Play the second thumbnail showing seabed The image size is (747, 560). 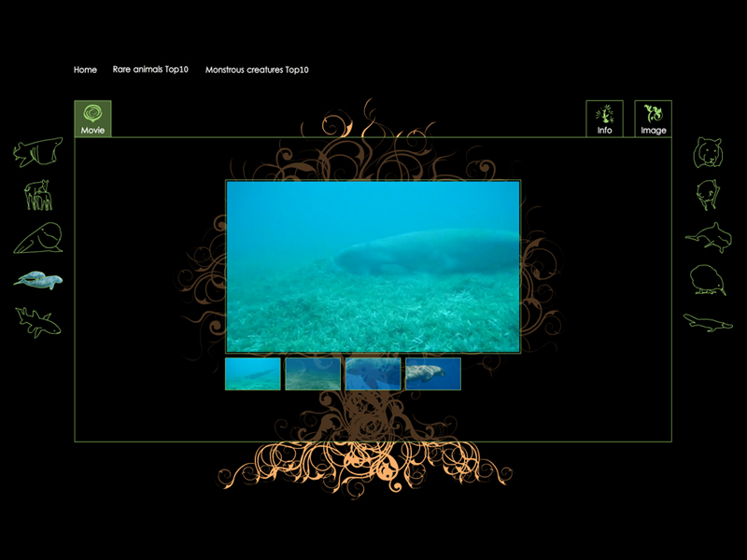pos(313,374)
